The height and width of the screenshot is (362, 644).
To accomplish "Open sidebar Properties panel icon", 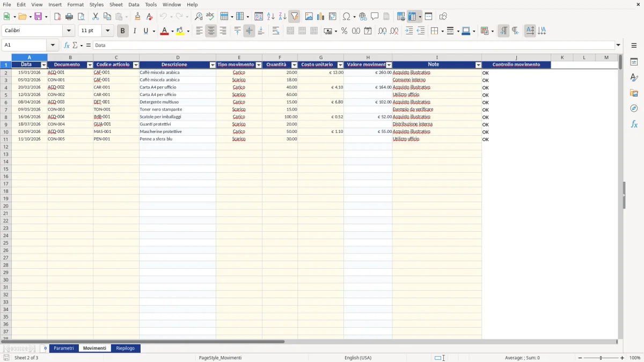I will [x=634, y=62].
